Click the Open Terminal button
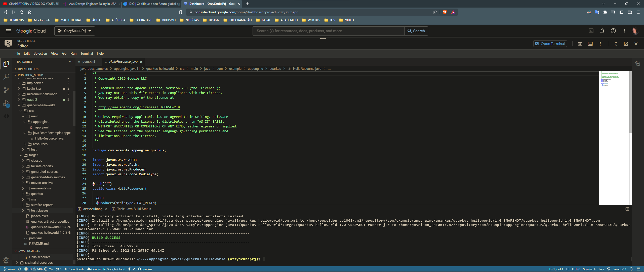Screen dimensions: 644x272 [550, 44]
